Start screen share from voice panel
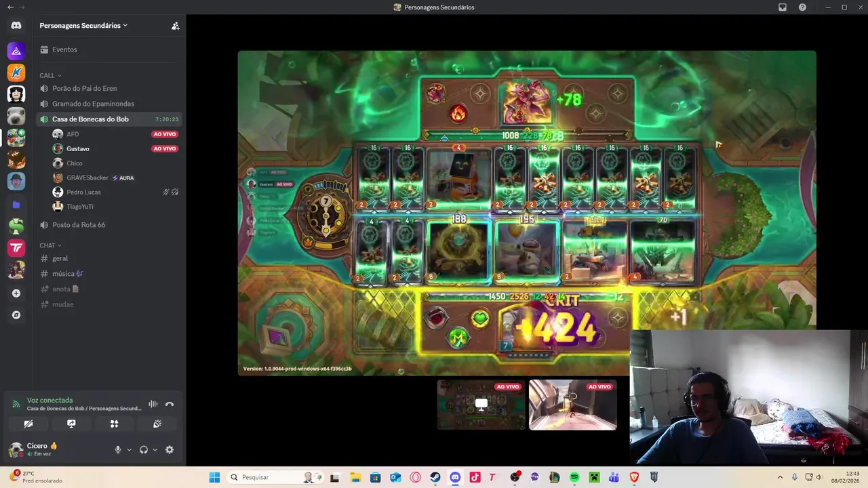The image size is (868, 488). point(71,424)
